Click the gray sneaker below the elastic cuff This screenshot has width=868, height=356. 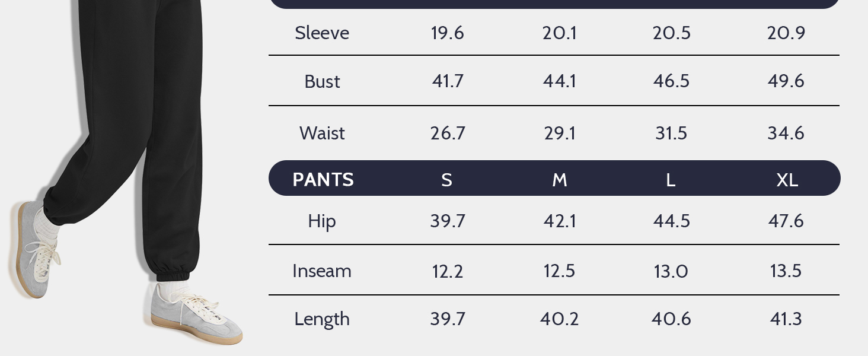[x=196, y=314]
